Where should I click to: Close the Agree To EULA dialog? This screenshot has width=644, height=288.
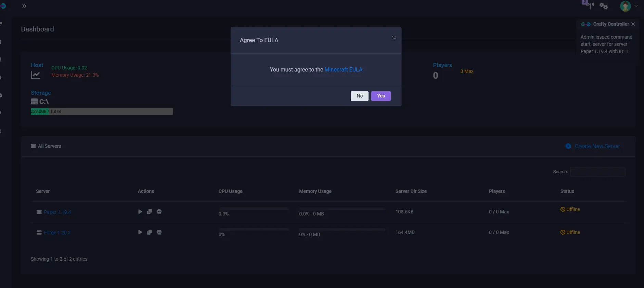pos(394,38)
